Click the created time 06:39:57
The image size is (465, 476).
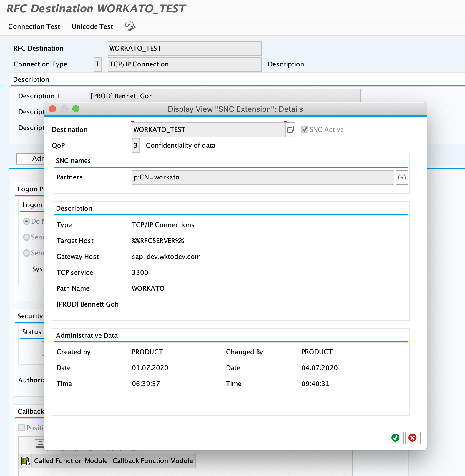[x=146, y=384]
